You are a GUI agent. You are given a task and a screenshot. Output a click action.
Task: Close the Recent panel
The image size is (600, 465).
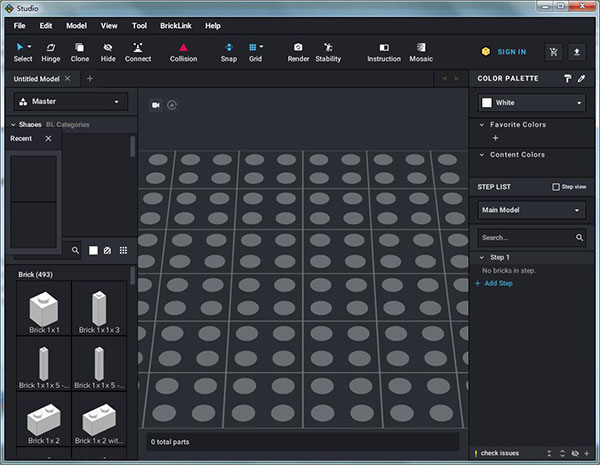(x=48, y=139)
